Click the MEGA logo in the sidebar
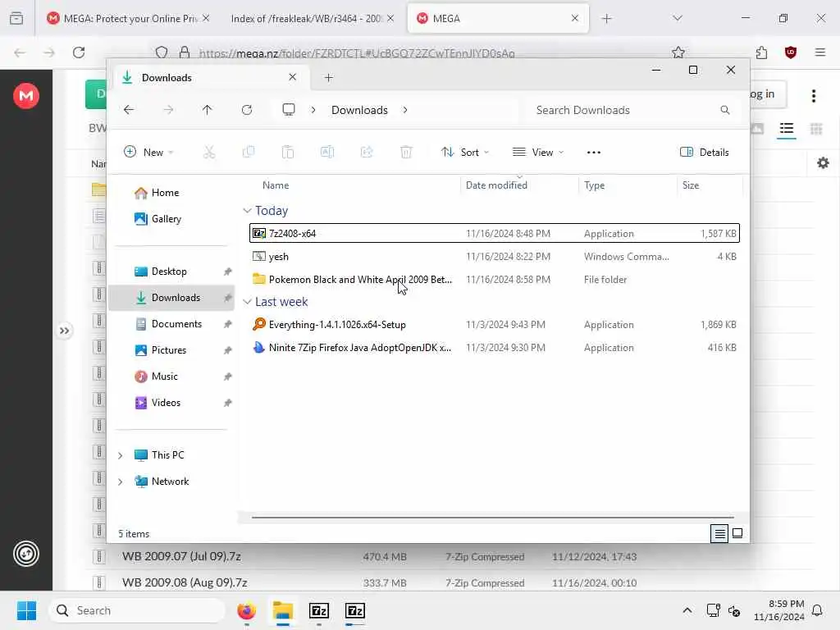The width and height of the screenshot is (840, 630). point(25,96)
